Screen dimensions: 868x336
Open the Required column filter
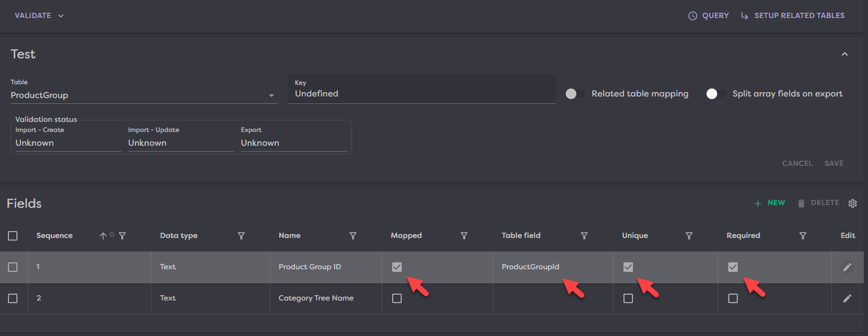tap(802, 236)
